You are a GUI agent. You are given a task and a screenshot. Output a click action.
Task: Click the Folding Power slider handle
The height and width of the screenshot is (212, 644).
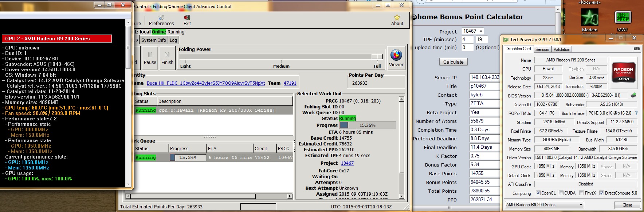[x=377, y=56]
